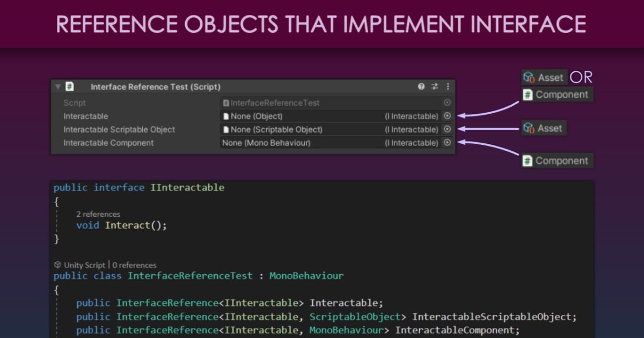
Task: Select the bottom Component badge icon
Action: (527, 159)
